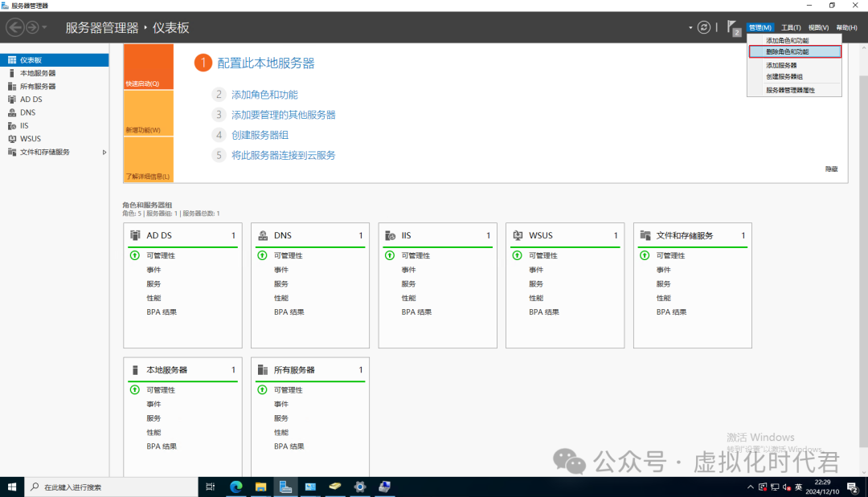Open File Explorer from the taskbar
868x497 pixels.
coord(261,487)
